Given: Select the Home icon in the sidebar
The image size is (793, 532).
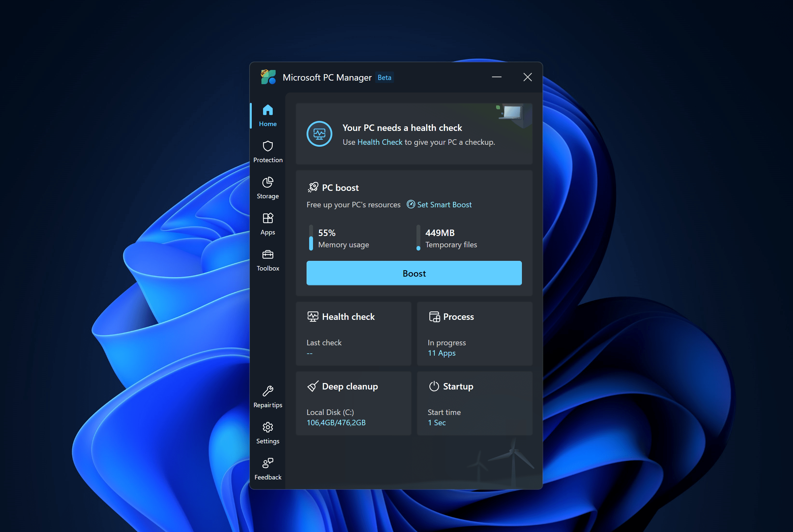Looking at the screenshot, I should pyautogui.click(x=268, y=110).
